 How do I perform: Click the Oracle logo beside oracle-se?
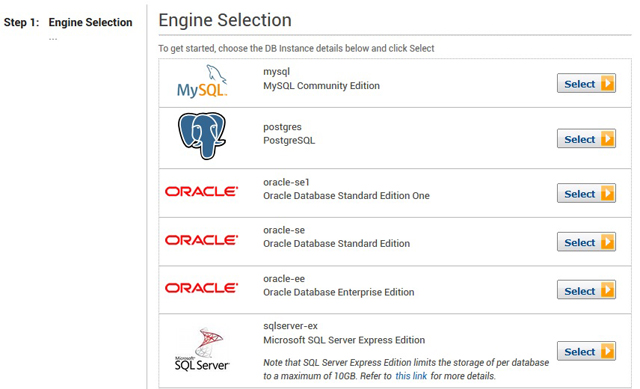tap(202, 240)
